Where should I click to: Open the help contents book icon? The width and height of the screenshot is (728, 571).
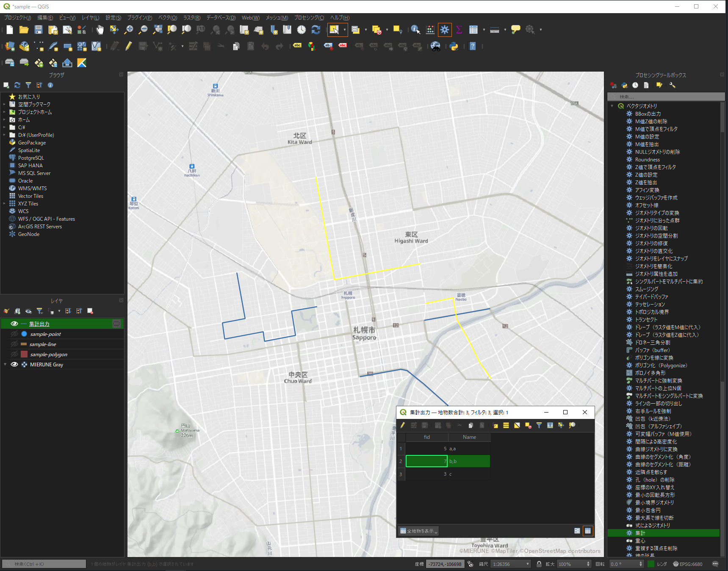click(x=473, y=46)
